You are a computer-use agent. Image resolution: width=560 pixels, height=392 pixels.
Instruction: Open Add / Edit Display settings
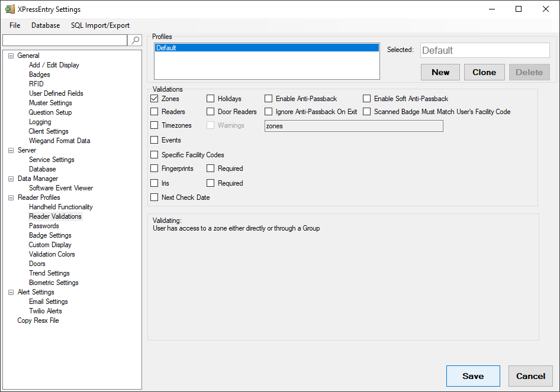[x=54, y=65]
